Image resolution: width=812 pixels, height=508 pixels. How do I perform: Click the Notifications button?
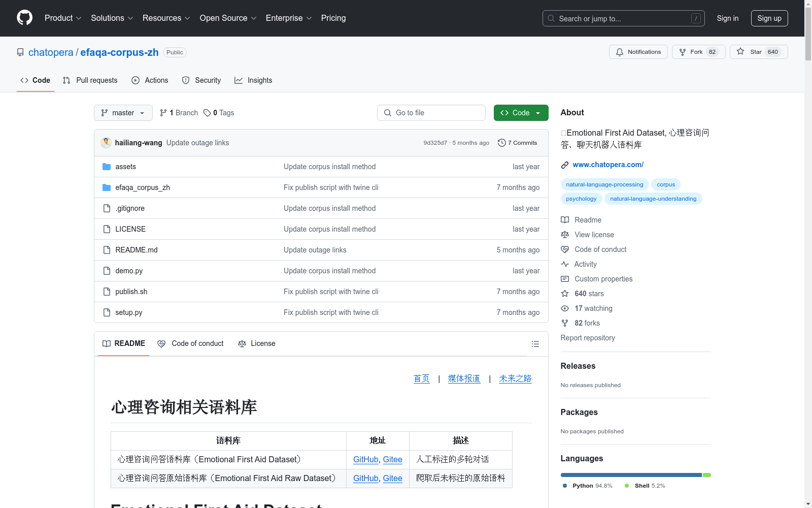pyautogui.click(x=638, y=52)
